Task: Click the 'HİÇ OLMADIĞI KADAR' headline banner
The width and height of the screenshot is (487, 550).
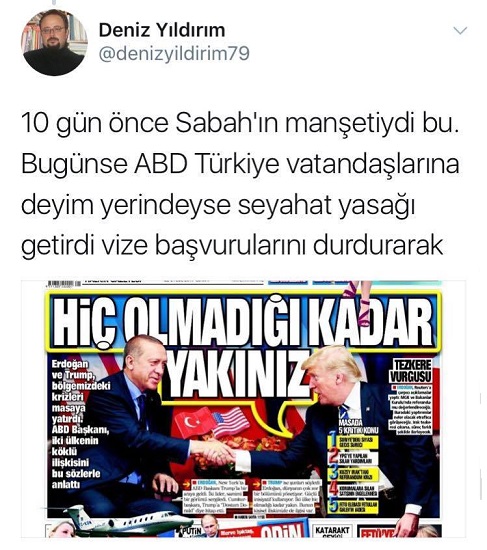Action: click(243, 322)
